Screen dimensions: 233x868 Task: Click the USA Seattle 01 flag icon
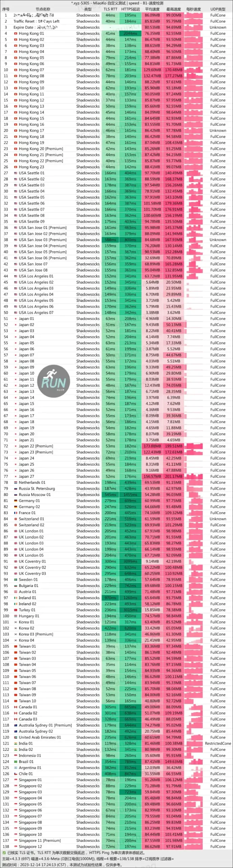[16, 173]
